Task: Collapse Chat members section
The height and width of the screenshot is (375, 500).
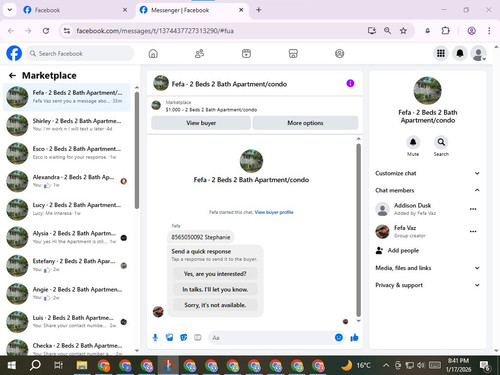Action: click(x=427, y=190)
